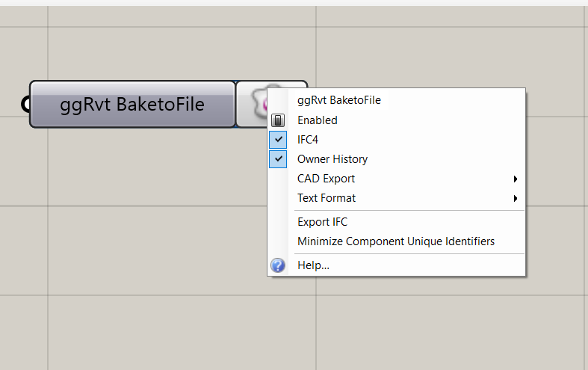Click the input grip left of ggRvt BaketoFile
Screen dimensions: 588x370
(x=25, y=104)
